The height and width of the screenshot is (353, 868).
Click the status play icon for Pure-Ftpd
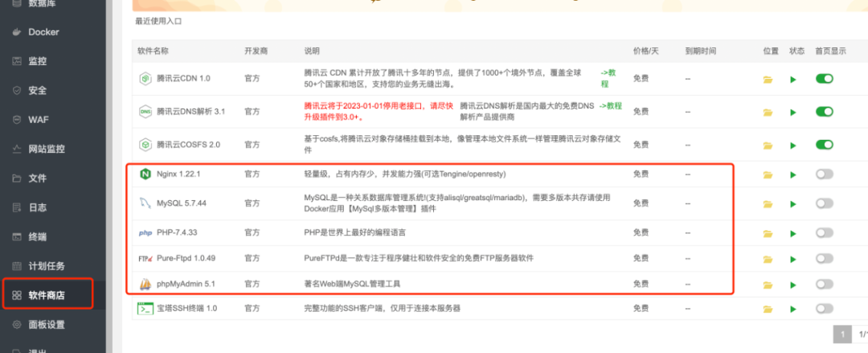[793, 259]
